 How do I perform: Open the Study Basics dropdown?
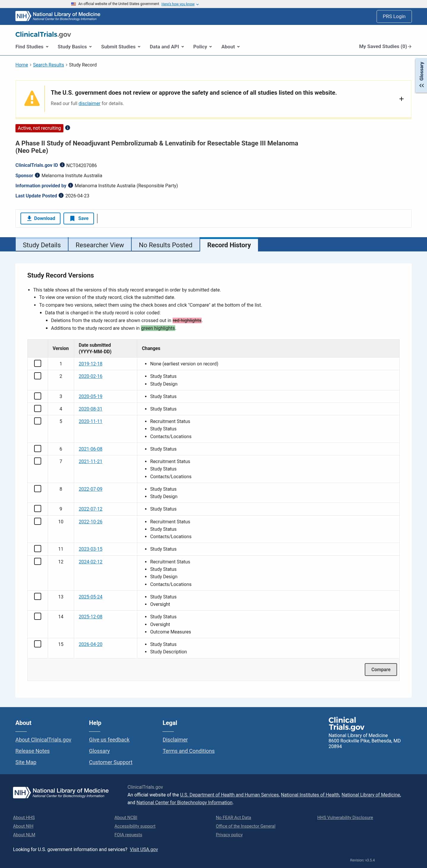pos(75,47)
